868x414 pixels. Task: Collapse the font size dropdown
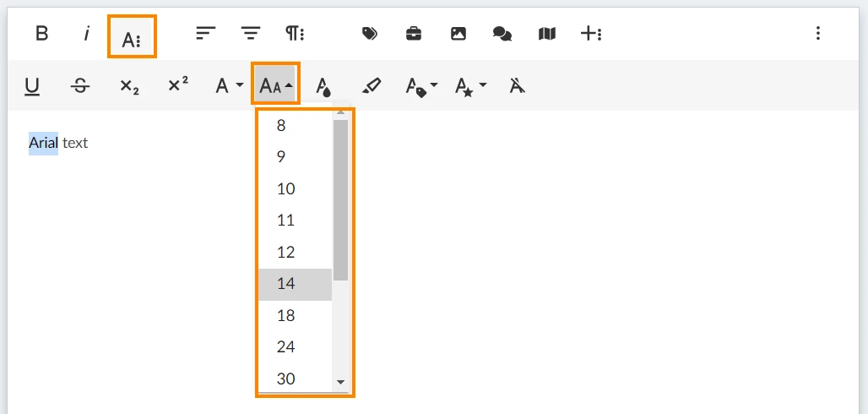coord(275,84)
